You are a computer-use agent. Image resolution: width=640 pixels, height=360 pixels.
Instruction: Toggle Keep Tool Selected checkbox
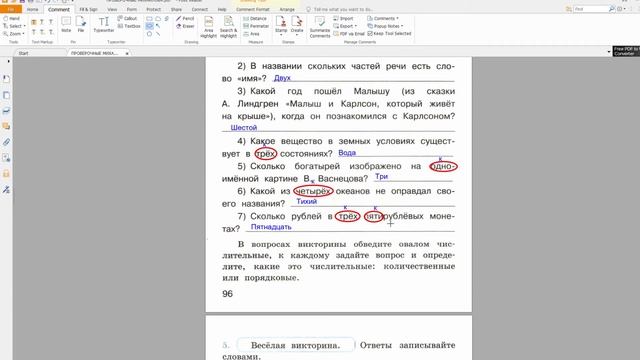tap(370, 34)
